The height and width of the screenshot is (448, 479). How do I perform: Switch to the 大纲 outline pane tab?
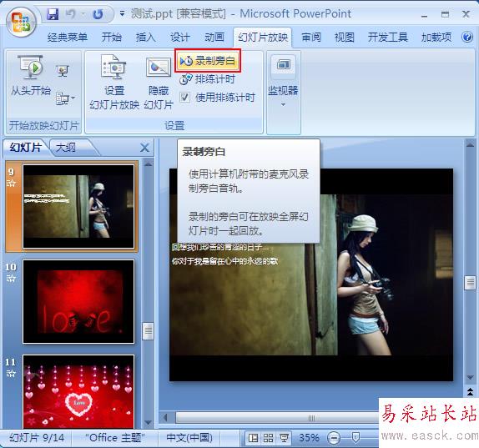66,148
